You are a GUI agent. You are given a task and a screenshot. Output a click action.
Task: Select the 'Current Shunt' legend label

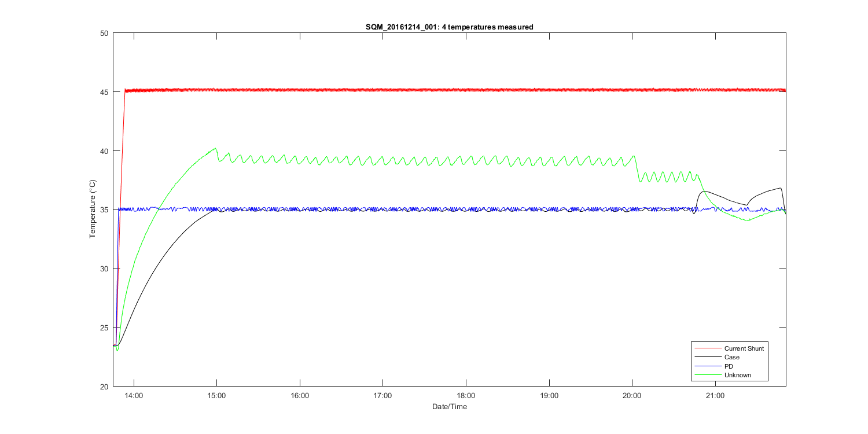[x=744, y=348]
